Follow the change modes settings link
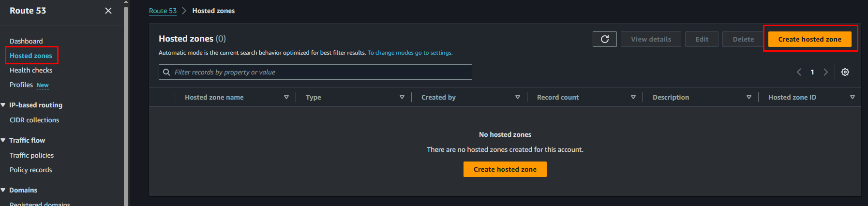This screenshot has height=206, width=868. click(x=410, y=53)
